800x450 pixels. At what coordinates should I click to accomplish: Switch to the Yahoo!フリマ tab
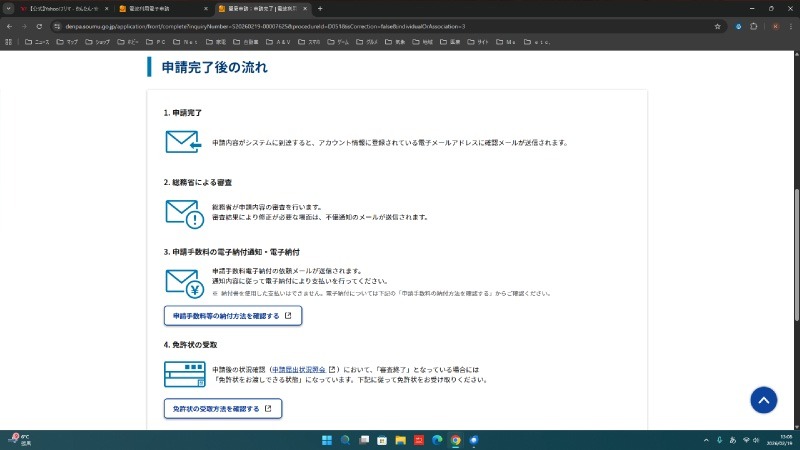coord(60,9)
